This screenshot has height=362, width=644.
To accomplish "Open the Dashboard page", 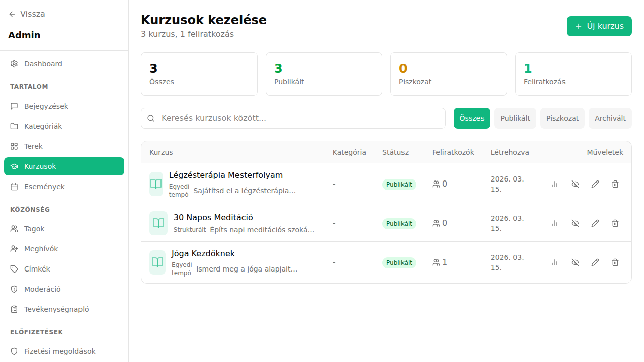I will coord(43,64).
